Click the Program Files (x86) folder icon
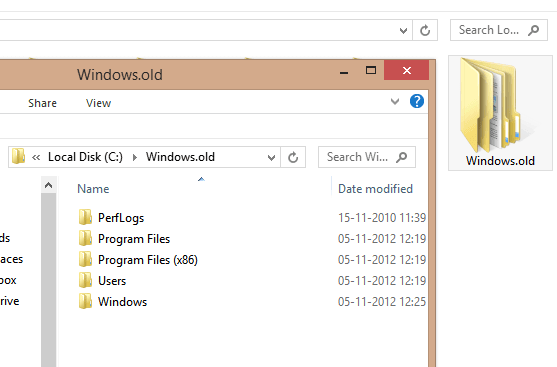 click(x=85, y=259)
